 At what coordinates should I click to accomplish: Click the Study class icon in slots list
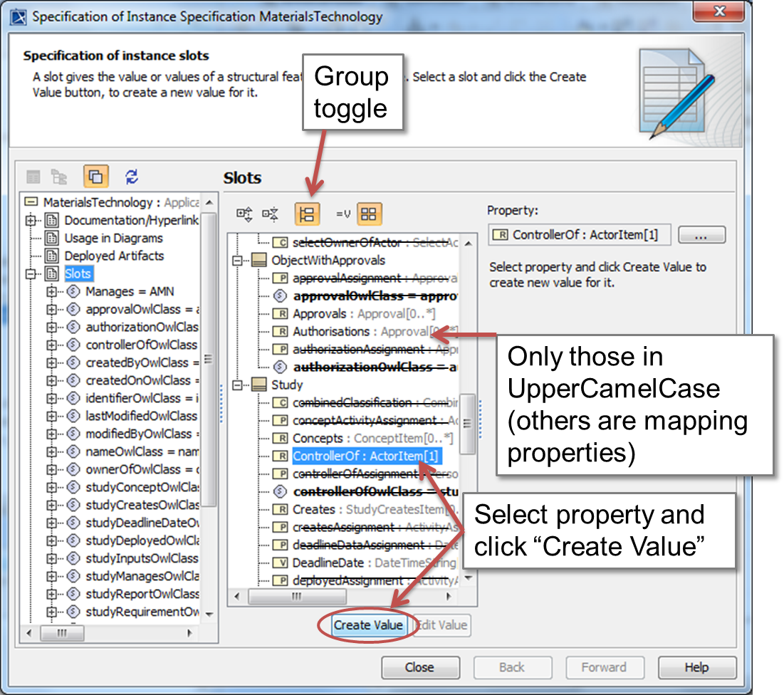(x=259, y=385)
